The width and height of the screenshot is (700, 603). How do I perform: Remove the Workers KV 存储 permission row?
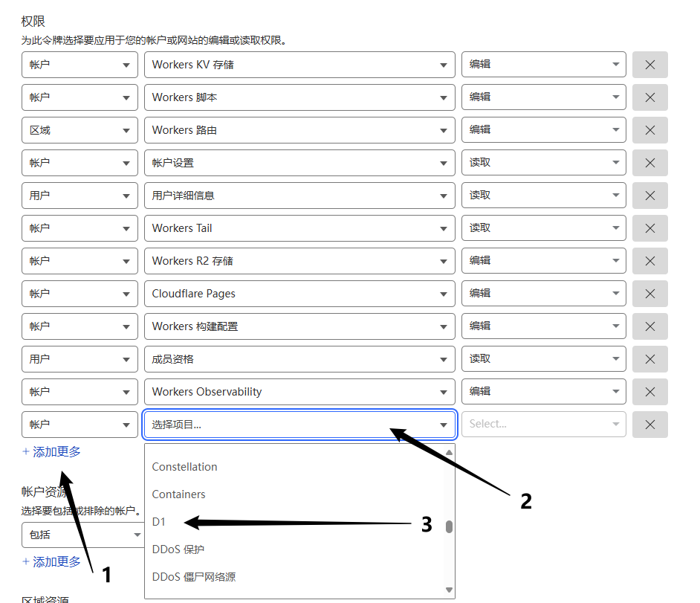tap(649, 65)
